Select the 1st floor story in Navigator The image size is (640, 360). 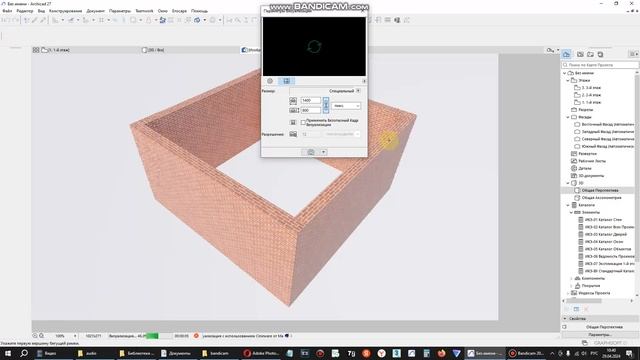click(x=588, y=102)
